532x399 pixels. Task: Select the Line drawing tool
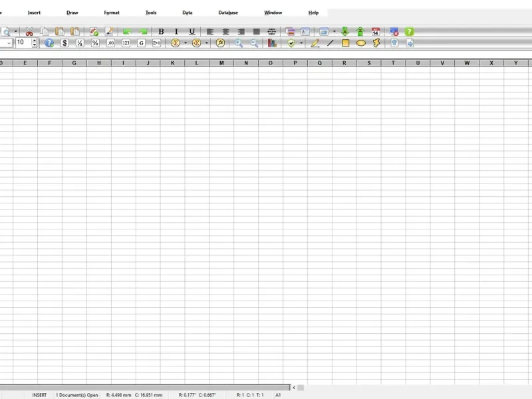click(330, 43)
